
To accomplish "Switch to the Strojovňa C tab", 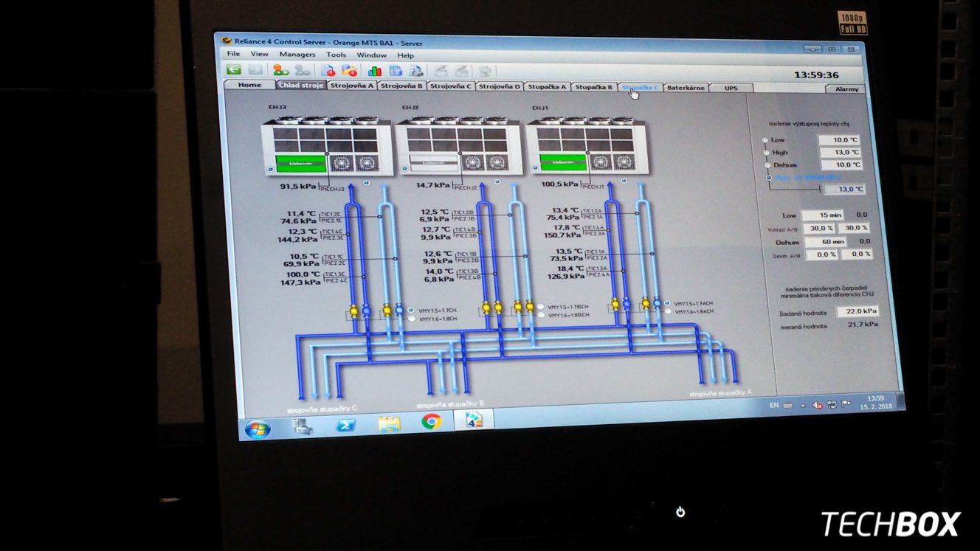I will click(x=450, y=86).
